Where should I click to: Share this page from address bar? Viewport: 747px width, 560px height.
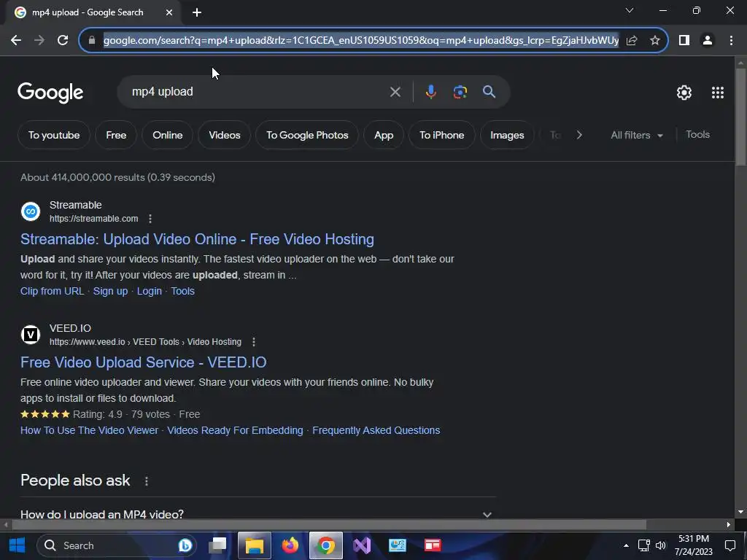(x=632, y=41)
